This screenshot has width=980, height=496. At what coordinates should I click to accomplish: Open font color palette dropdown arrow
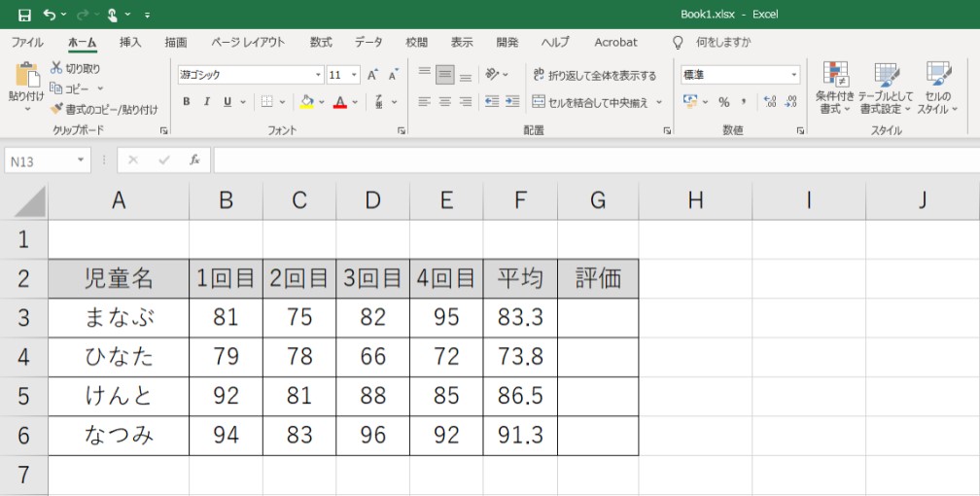(355, 102)
